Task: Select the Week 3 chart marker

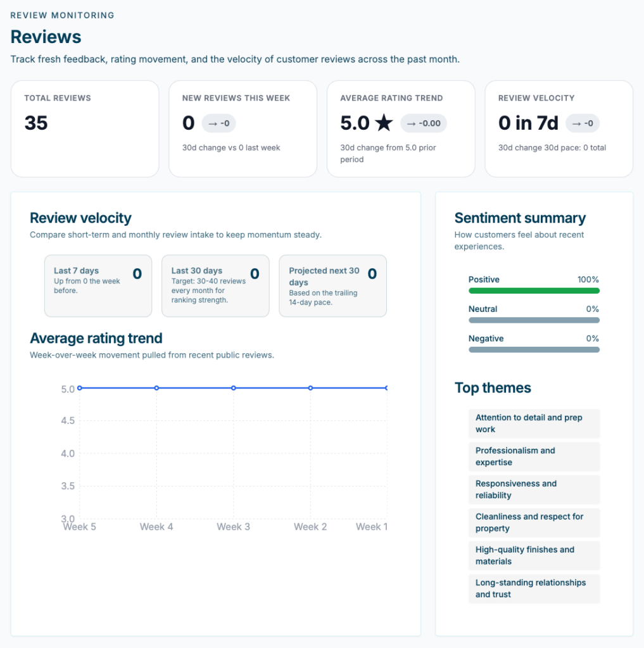Action: point(234,388)
